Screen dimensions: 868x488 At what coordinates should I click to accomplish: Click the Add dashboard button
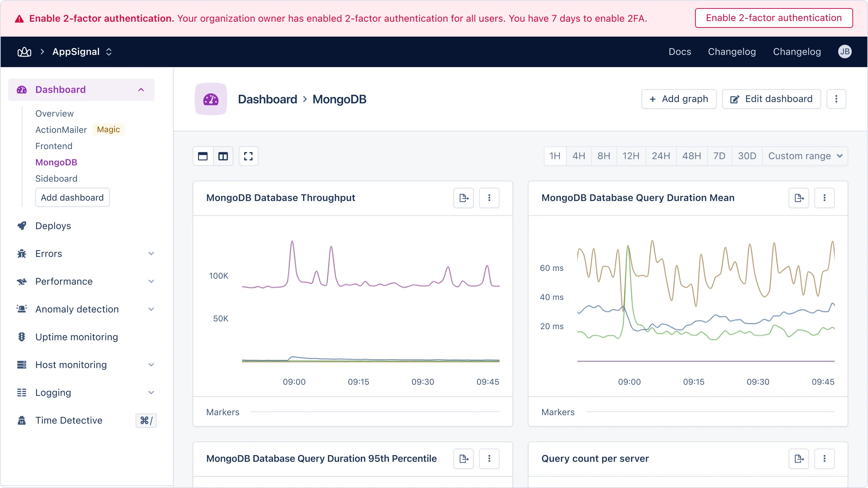(x=73, y=198)
